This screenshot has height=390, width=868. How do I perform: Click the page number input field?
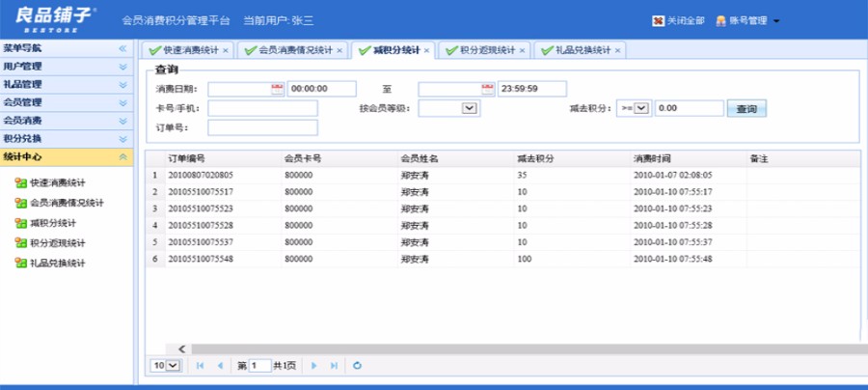tap(260, 366)
